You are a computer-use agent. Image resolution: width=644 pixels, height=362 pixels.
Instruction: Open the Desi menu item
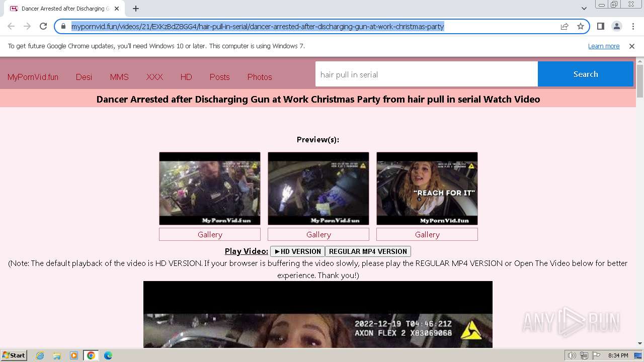(84, 77)
